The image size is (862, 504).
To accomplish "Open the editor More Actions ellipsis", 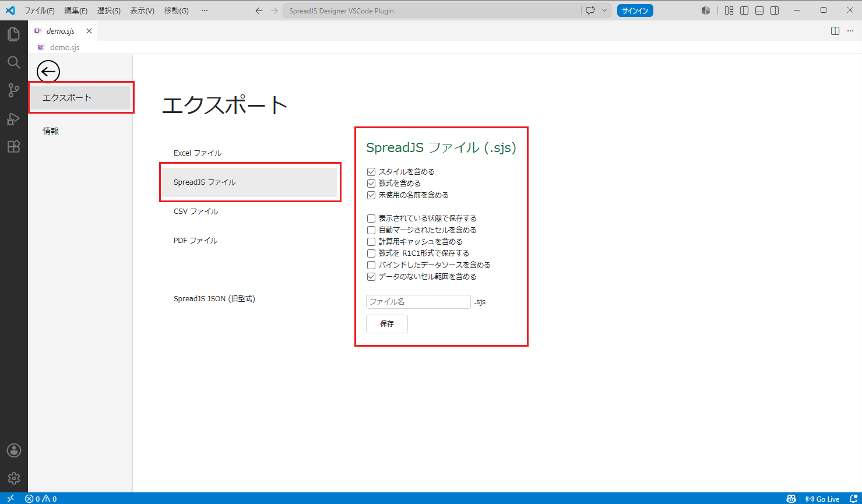I will click(850, 31).
